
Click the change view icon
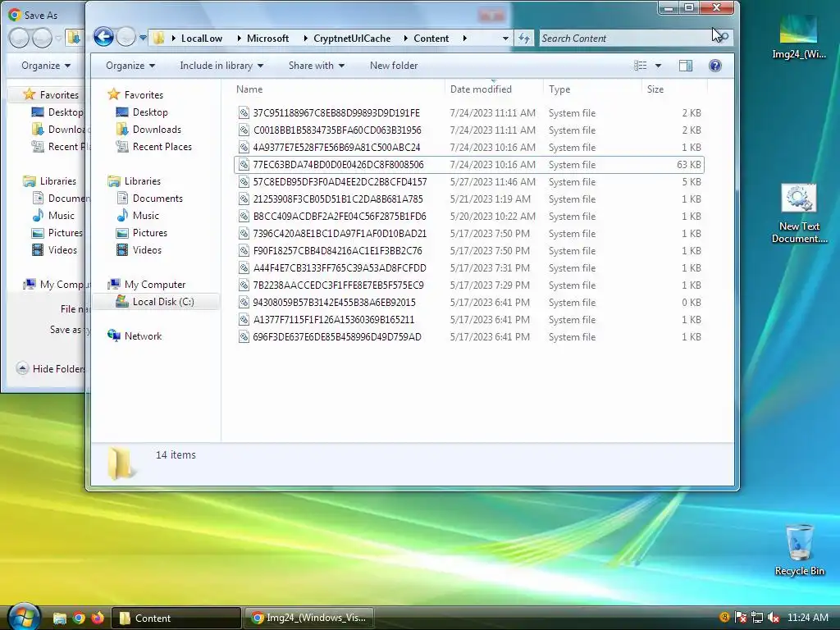pos(640,66)
